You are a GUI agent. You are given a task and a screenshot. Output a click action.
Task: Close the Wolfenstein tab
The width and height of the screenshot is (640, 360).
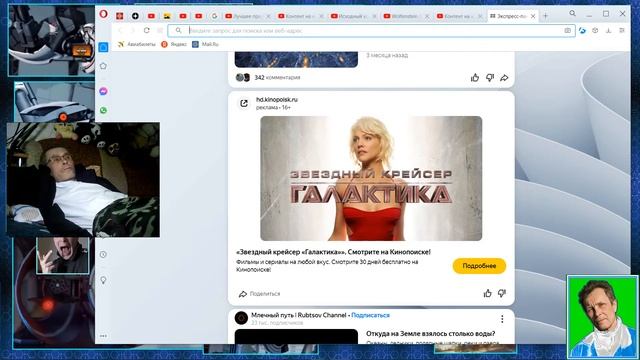click(427, 16)
